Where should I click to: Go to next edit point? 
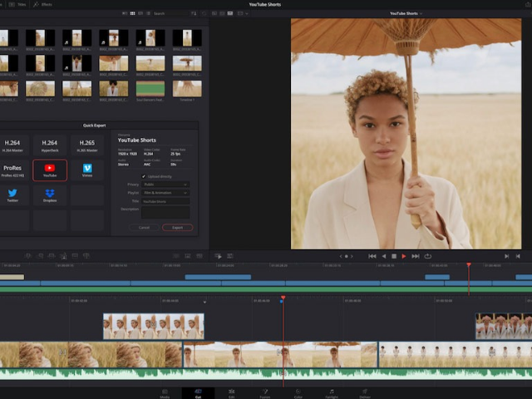pos(506,256)
